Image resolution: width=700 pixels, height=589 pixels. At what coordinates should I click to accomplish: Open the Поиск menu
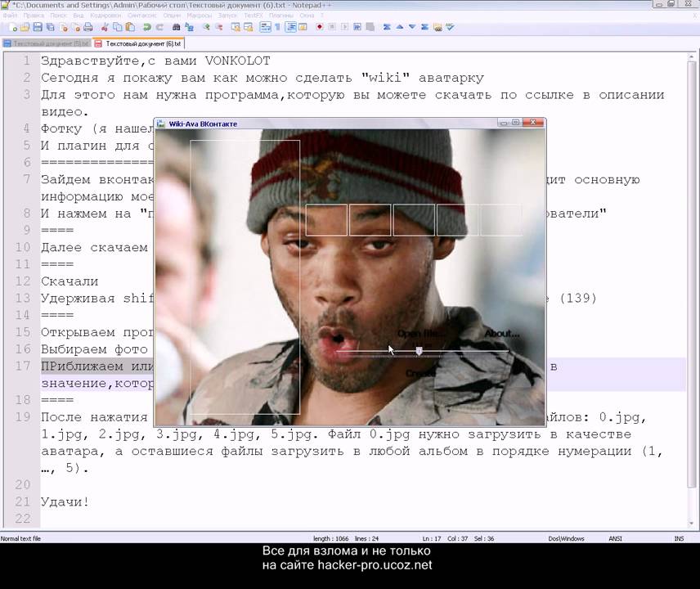point(58,16)
